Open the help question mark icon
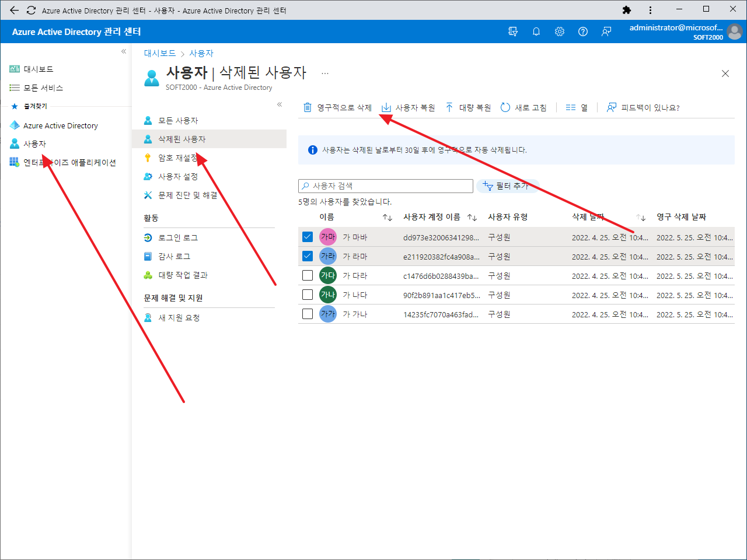This screenshot has width=747, height=560. [583, 32]
